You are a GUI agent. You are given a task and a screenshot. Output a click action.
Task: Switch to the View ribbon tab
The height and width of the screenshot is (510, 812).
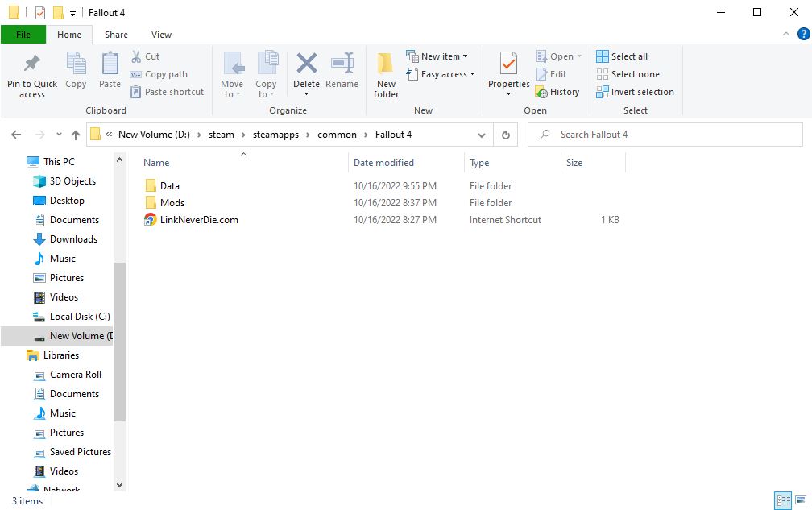coord(161,35)
